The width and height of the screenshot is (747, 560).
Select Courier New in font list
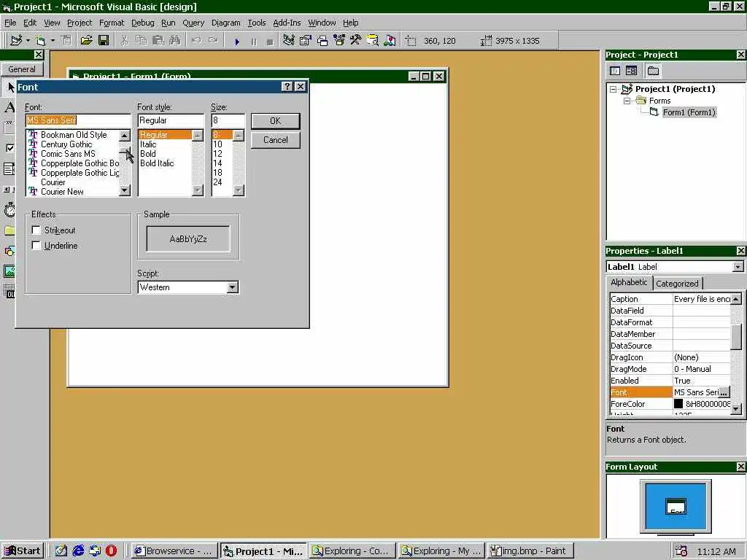pos(62,192)
